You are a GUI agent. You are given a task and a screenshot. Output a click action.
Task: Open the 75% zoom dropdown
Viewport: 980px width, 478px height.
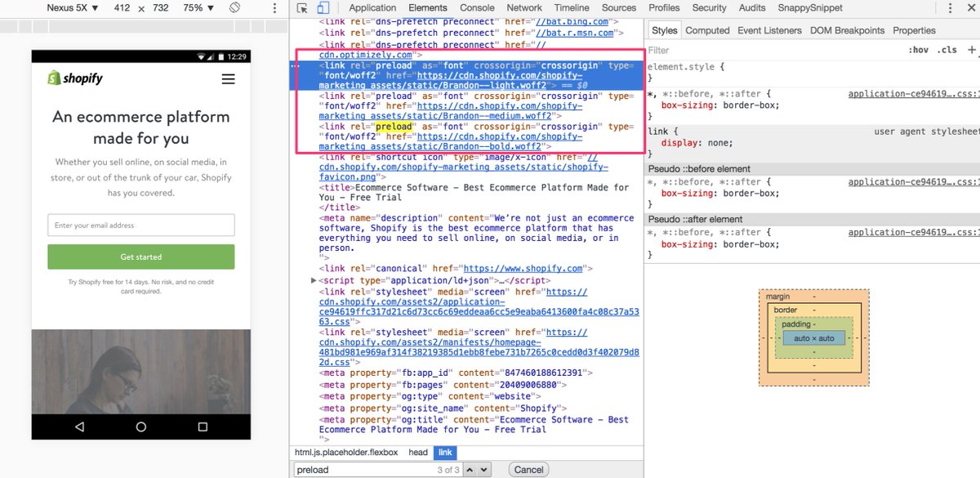point(198,7)
